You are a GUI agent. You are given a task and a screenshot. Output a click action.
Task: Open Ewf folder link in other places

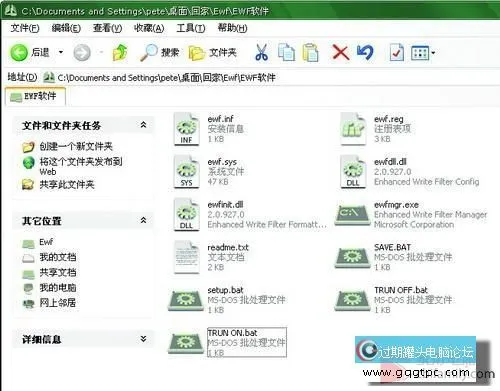46,242
